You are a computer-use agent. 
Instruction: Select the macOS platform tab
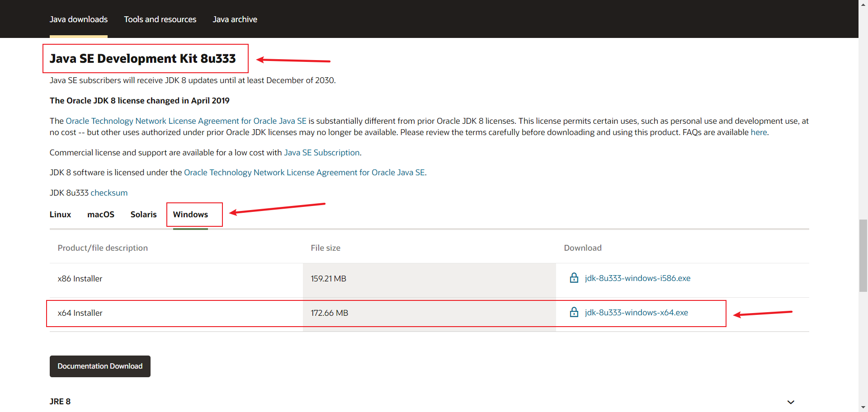pyautogui.click(x=101, y=215)
